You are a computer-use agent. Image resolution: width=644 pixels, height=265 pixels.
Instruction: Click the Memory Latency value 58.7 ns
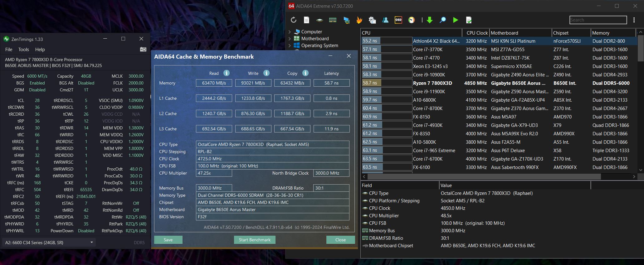tap(331, 83)
